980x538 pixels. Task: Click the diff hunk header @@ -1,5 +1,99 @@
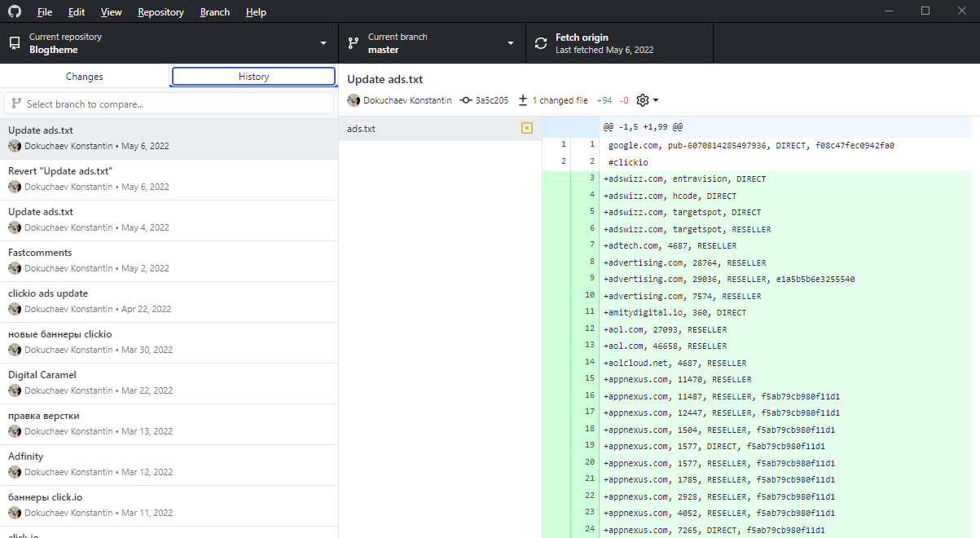pos(643,127)
